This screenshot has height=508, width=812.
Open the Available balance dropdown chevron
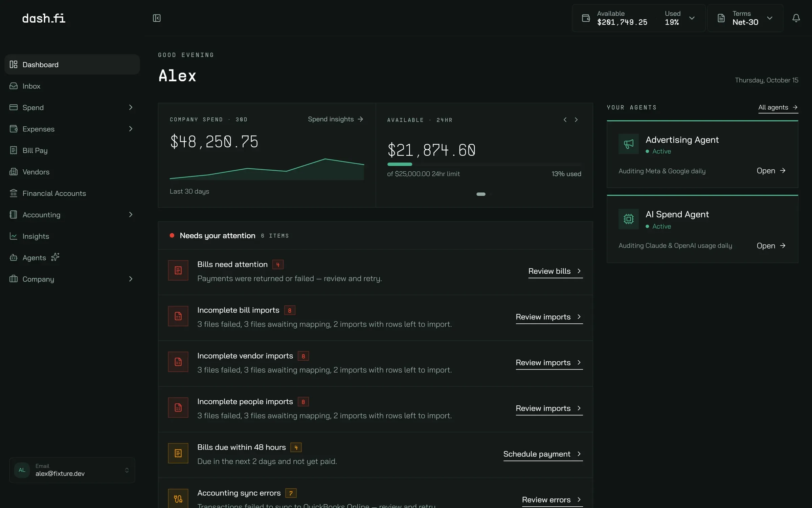tap(692, 18)
